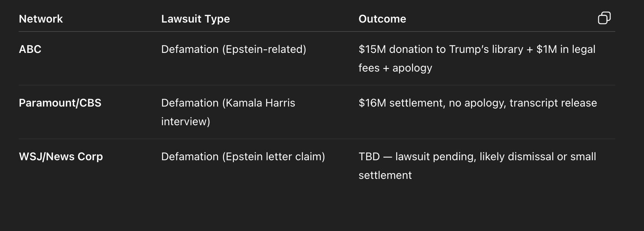This screenshot has width=644, height=231.
Task: Click the word 'settlement' in WSJ row
Action: [385, 175]
